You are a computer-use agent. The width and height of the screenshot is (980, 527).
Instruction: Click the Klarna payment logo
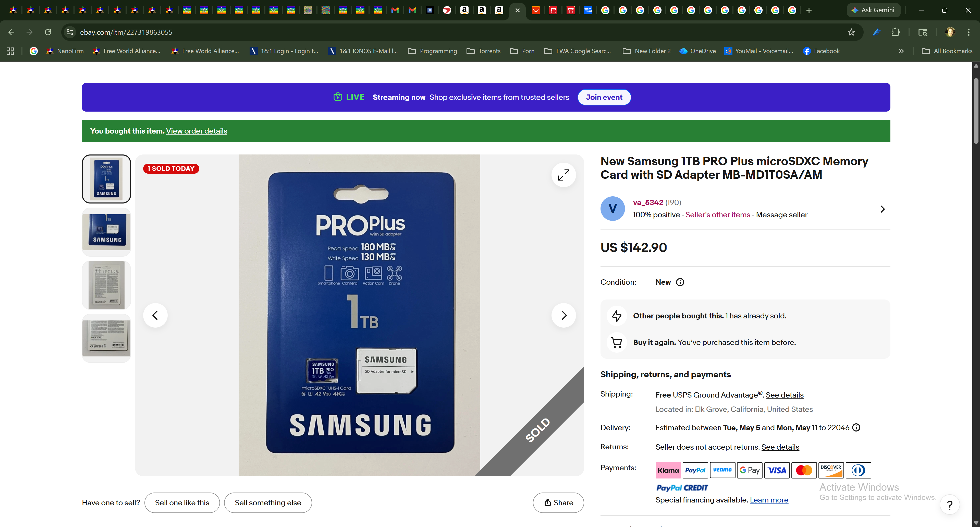668,470
